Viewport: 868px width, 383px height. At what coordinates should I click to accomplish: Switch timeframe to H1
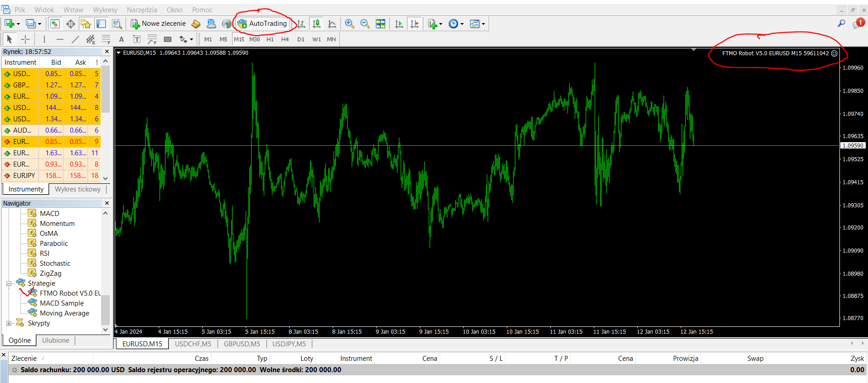pos(270,39)
